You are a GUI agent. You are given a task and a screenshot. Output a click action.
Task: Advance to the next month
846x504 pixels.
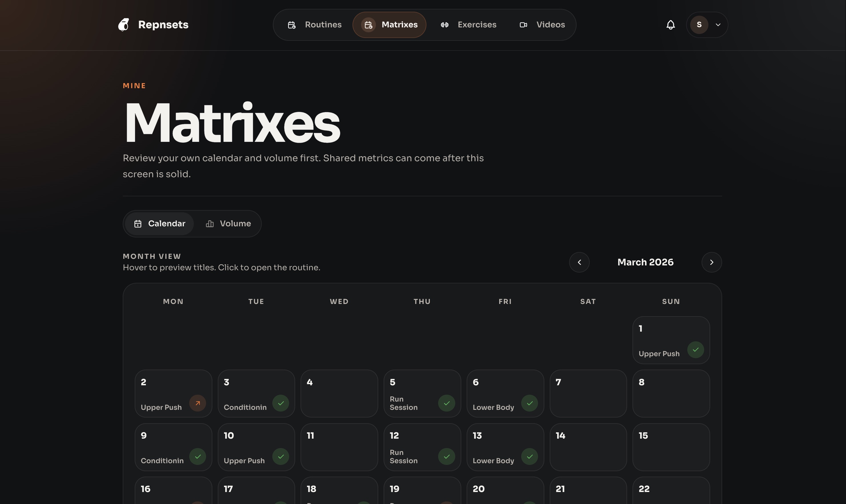pos(711,262)
